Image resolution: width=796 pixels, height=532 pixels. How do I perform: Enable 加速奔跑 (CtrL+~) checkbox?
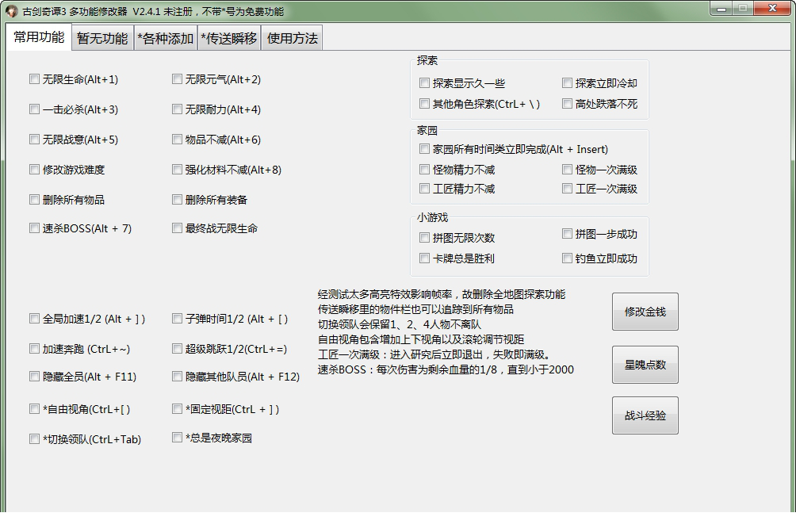(35, 349)
